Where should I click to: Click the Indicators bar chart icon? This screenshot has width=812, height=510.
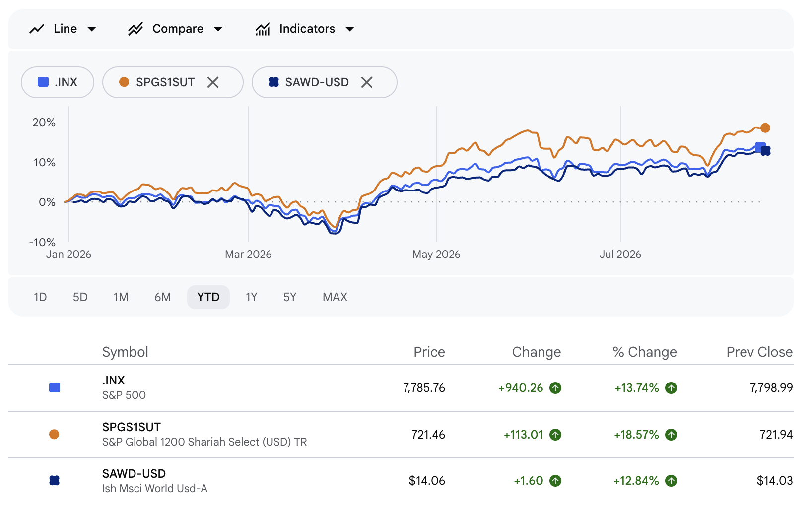click(x=263, y=29)
